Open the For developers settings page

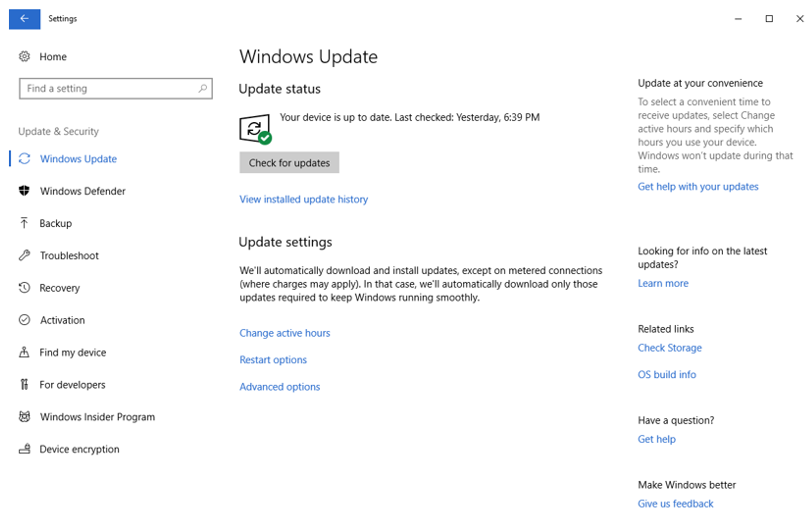pos(72,385)
